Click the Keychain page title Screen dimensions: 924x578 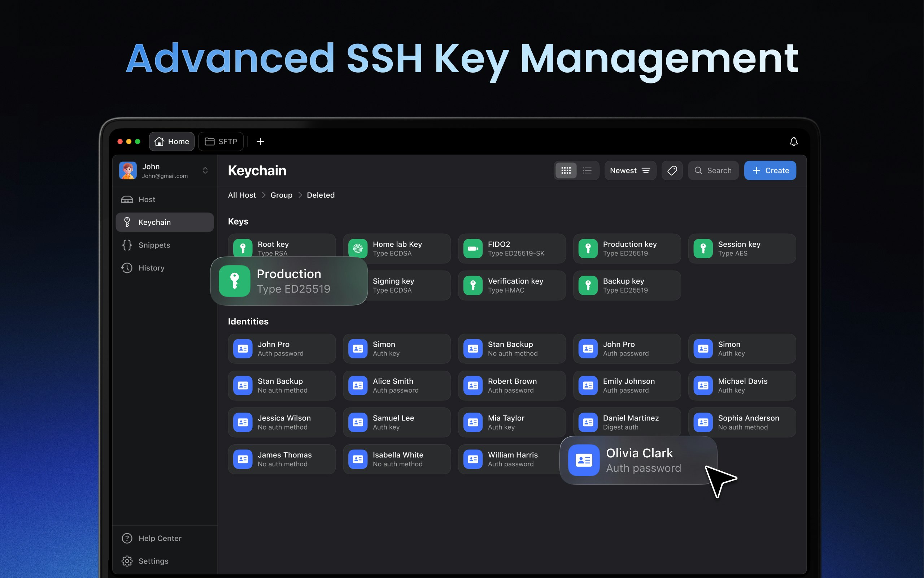[257, 171]
